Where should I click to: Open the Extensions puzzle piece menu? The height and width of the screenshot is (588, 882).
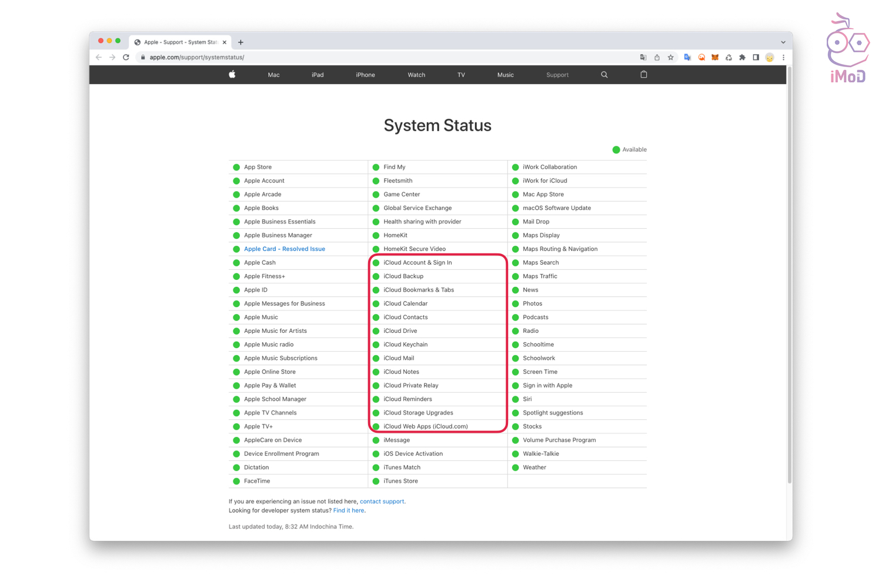pos(742,58)
